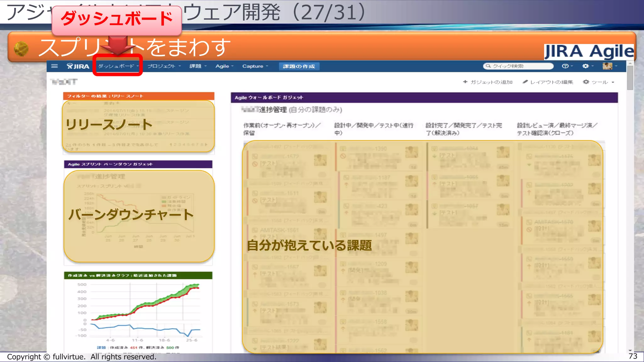Open the user avatar profile menu
Image resolution: width=644 pixels, height=362 pixels.
pyautogui.click(x=609, y=66)
